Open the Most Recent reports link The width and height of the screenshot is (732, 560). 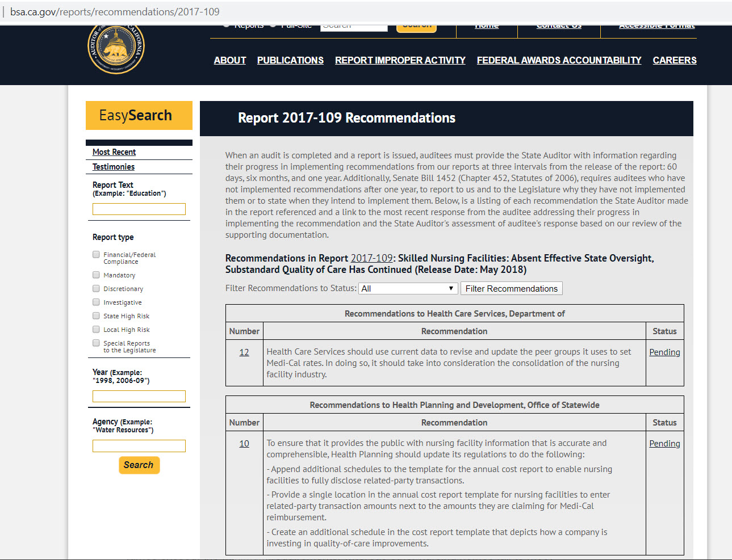[114, 152]
